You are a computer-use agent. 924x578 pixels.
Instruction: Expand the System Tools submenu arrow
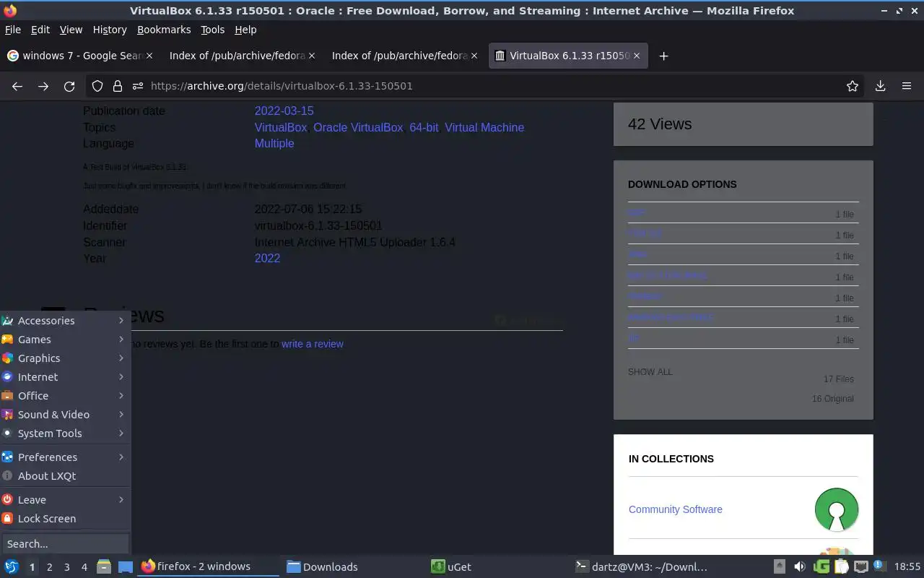pos(121,433)
